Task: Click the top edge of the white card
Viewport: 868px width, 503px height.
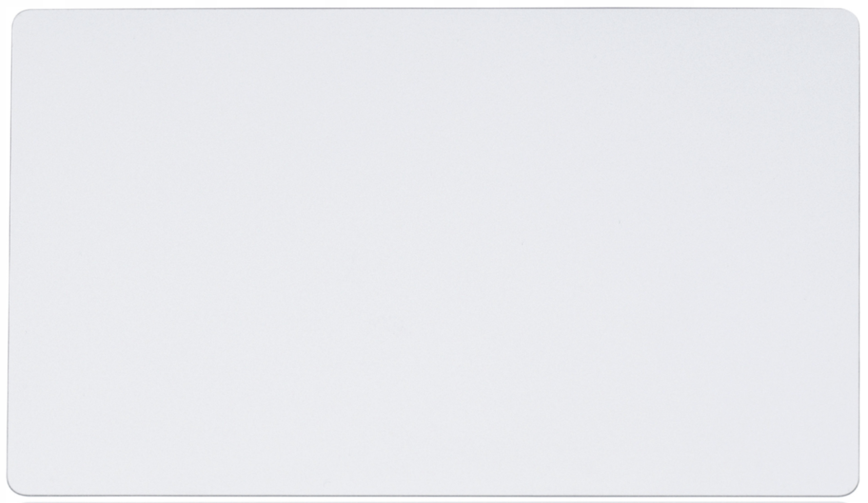Action: (434, 9)
